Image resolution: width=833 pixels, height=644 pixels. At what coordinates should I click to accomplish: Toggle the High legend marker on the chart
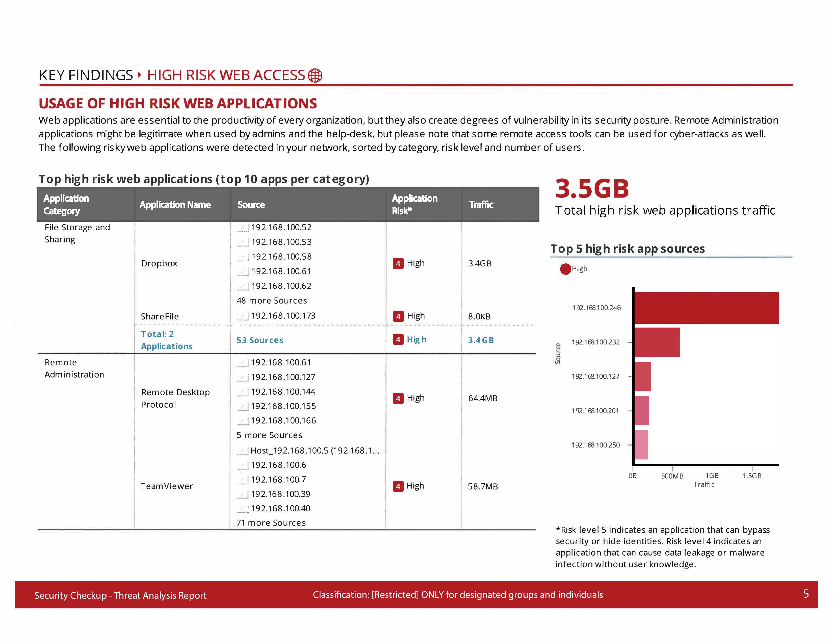[566, 269]
